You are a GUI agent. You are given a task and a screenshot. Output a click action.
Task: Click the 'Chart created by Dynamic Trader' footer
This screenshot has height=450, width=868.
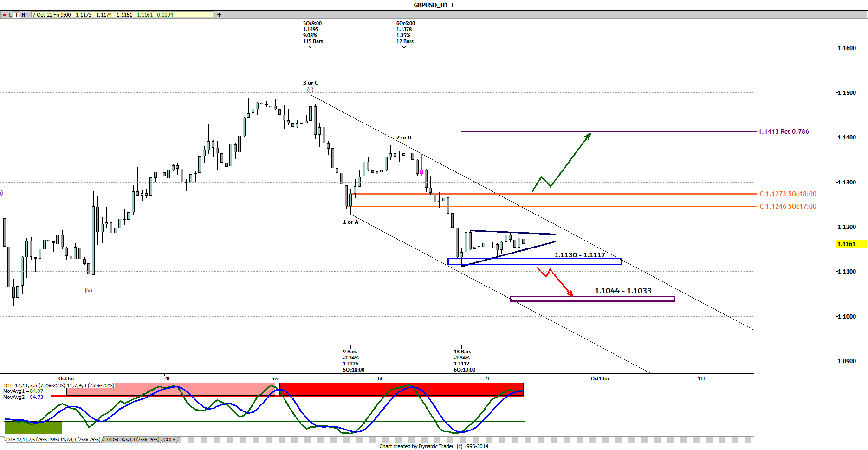pos(434,446)
